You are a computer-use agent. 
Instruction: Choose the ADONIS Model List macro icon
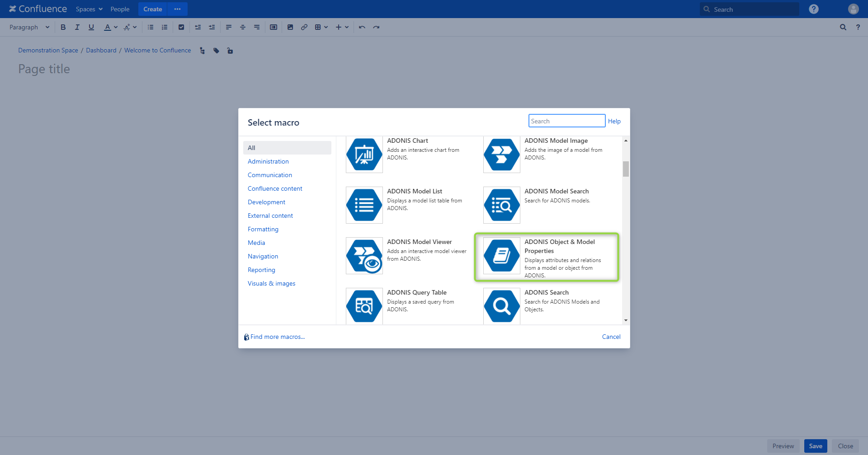[x=364, y=205]
